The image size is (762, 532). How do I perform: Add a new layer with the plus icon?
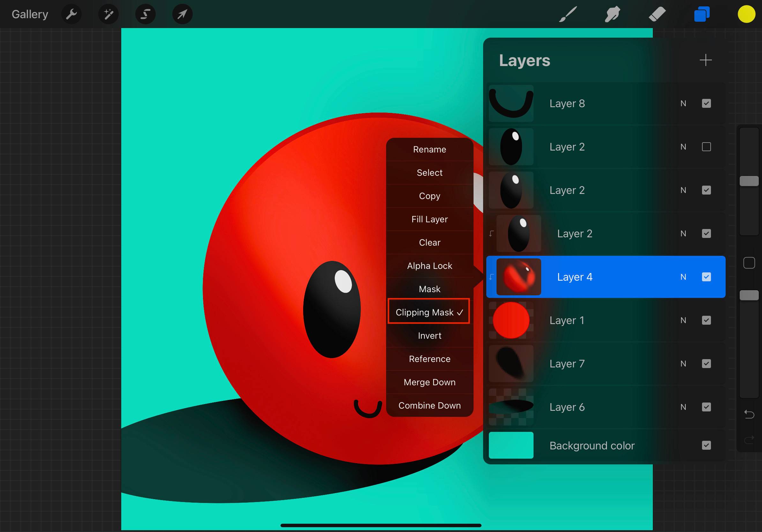705,60
